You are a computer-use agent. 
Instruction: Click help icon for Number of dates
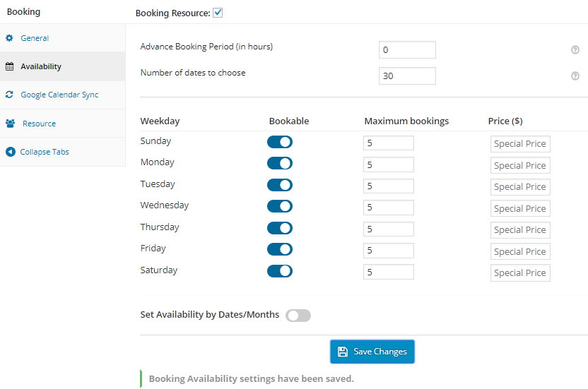575,76
